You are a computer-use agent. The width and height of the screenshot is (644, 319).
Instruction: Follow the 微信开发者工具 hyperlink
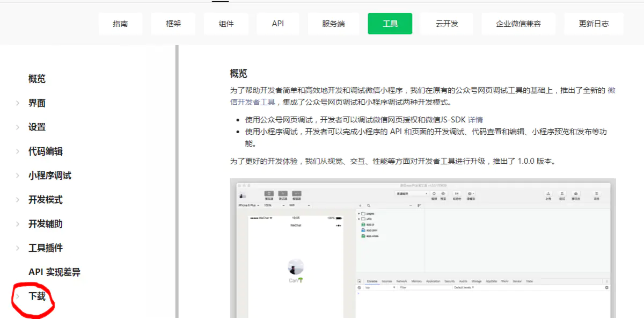(253, 102)
